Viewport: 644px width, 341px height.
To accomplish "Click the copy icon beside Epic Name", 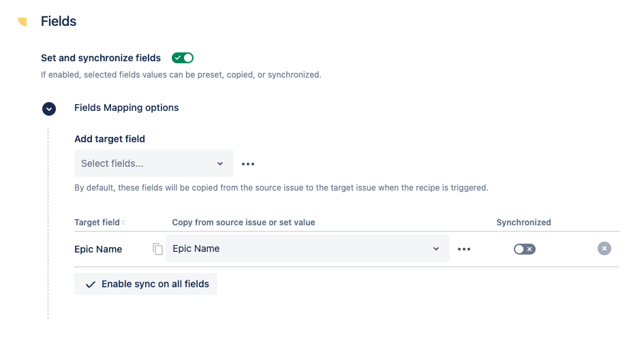I will coord(158,249).
